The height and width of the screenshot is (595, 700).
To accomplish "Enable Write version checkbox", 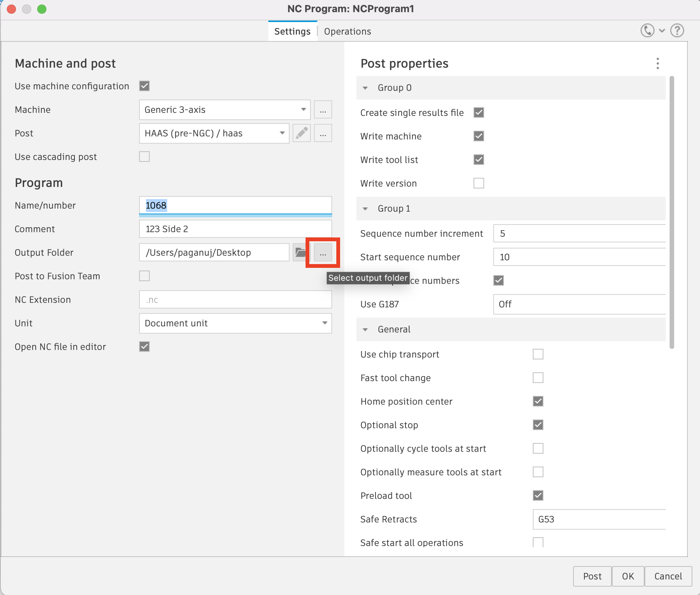I will (x=479, y=183).
